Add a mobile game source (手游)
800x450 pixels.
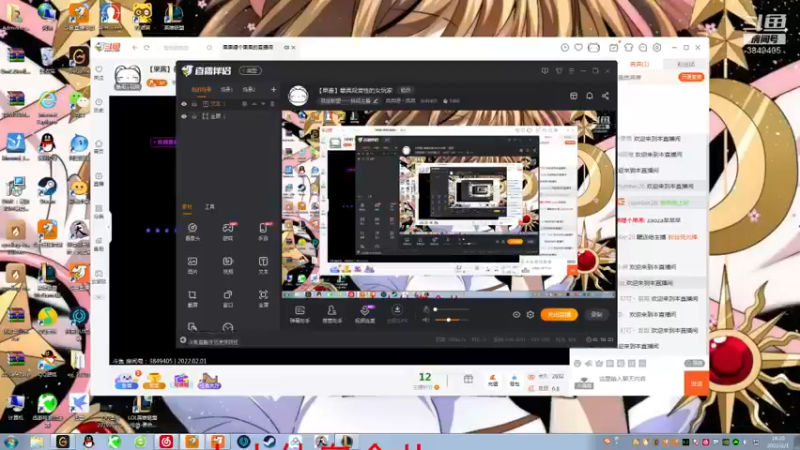click(x=263, y=231)
